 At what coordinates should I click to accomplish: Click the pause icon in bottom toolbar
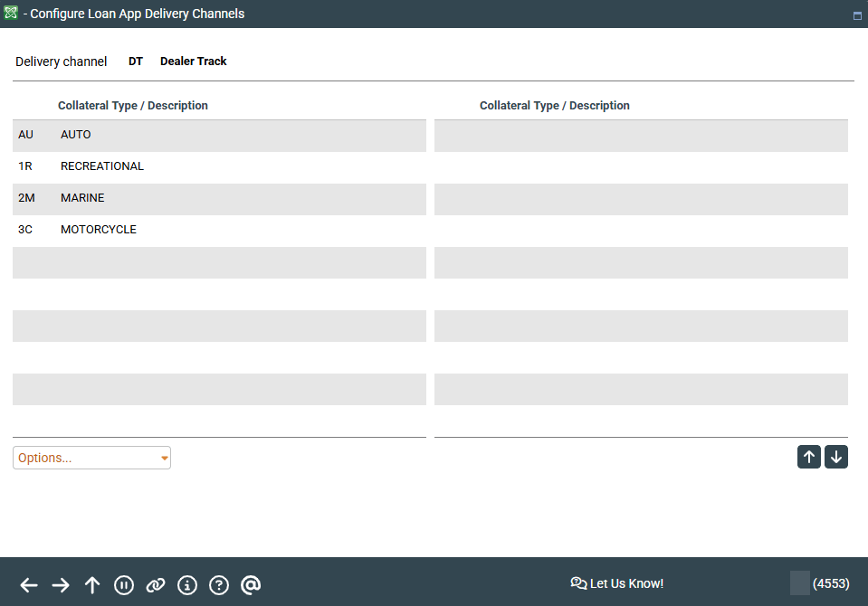[x=124, y=585]
